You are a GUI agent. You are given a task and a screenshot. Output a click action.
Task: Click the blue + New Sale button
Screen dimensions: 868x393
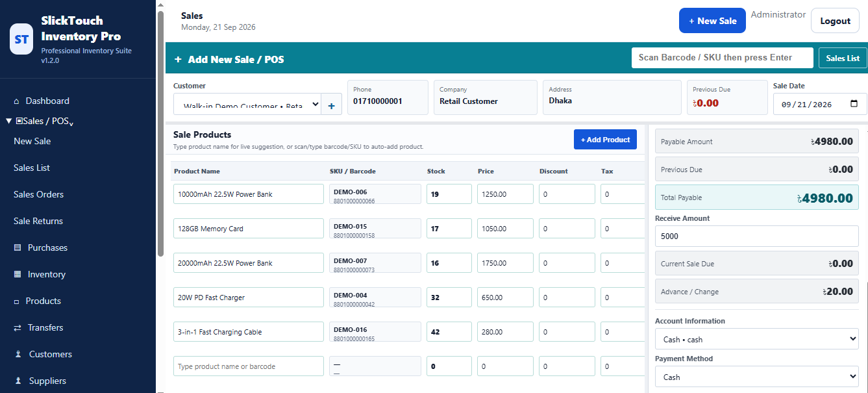[x=712, y=21]
